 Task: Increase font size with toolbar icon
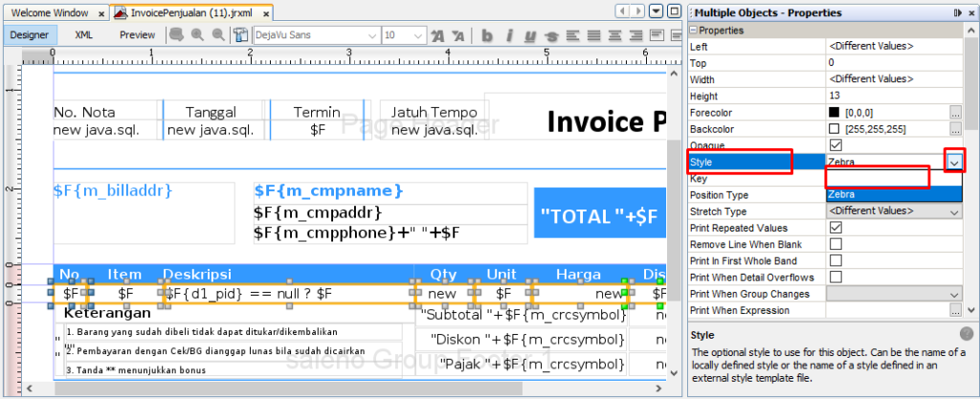coord(437,35)
